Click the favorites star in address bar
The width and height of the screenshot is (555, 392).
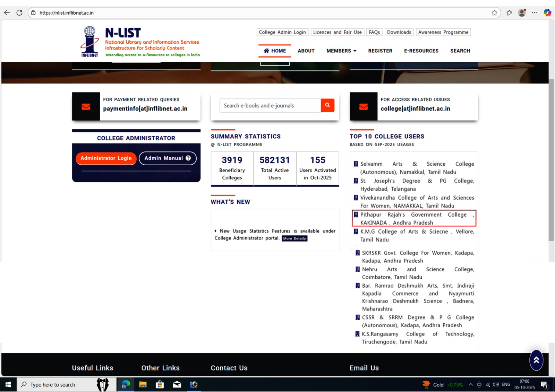tap(494, 13)
